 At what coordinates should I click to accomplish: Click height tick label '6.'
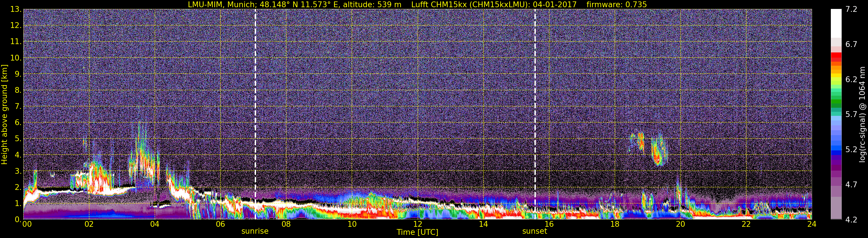coord(18,122)
